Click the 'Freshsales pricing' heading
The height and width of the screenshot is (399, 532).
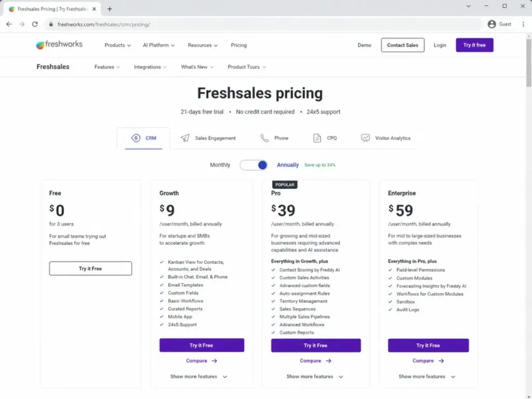tap(260, 93)
